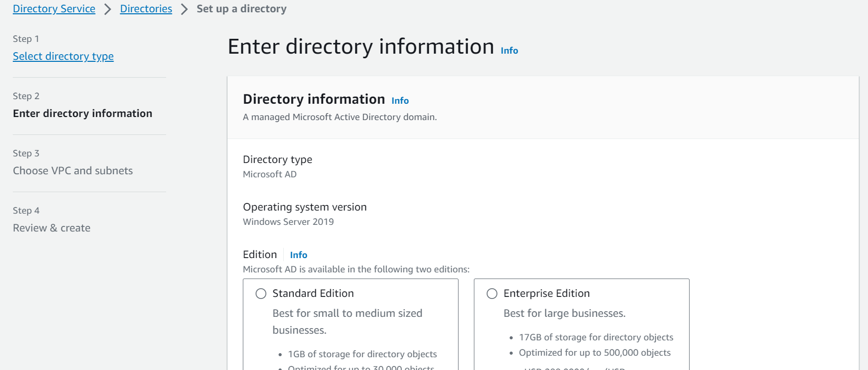868x370 pixels.
Task: Click 'A managed Microsoft Active Directory domain.' text
Action: 340,117
